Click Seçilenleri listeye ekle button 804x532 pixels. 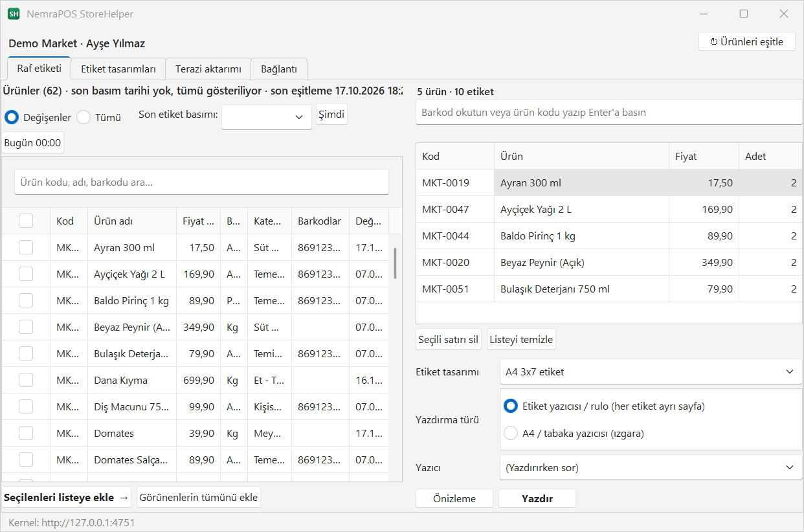[x=67, y=498]
